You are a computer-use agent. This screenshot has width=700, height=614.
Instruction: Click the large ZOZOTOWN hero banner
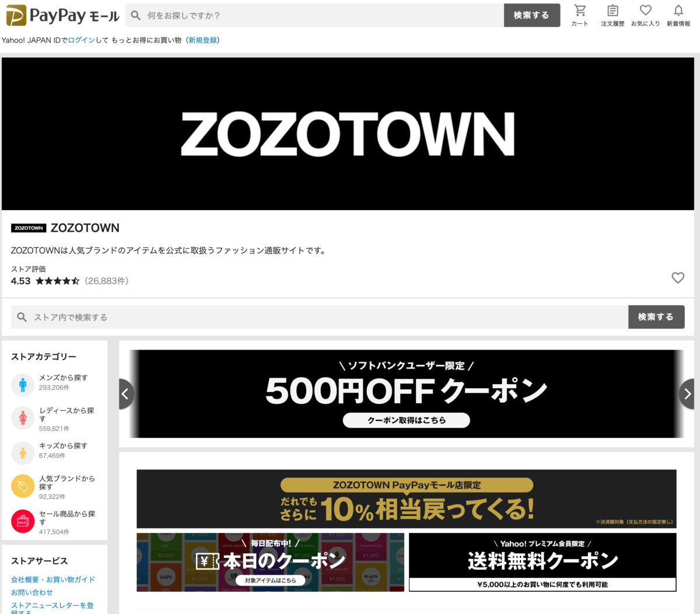coord(348,134)
